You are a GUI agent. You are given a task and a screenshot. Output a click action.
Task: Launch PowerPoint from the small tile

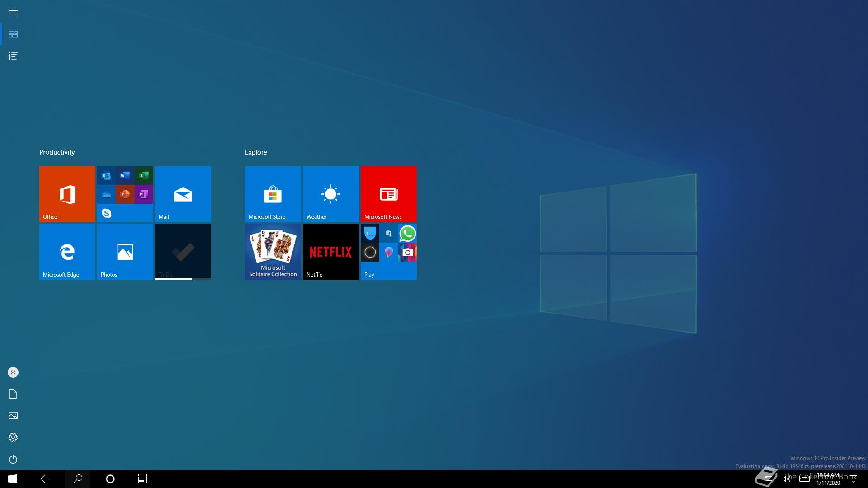point(125,194)
